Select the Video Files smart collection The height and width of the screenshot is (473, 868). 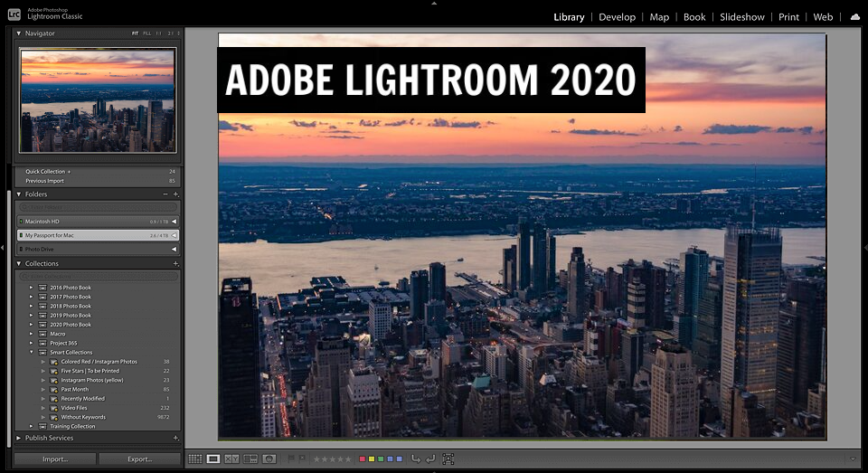tap(76, 408)
